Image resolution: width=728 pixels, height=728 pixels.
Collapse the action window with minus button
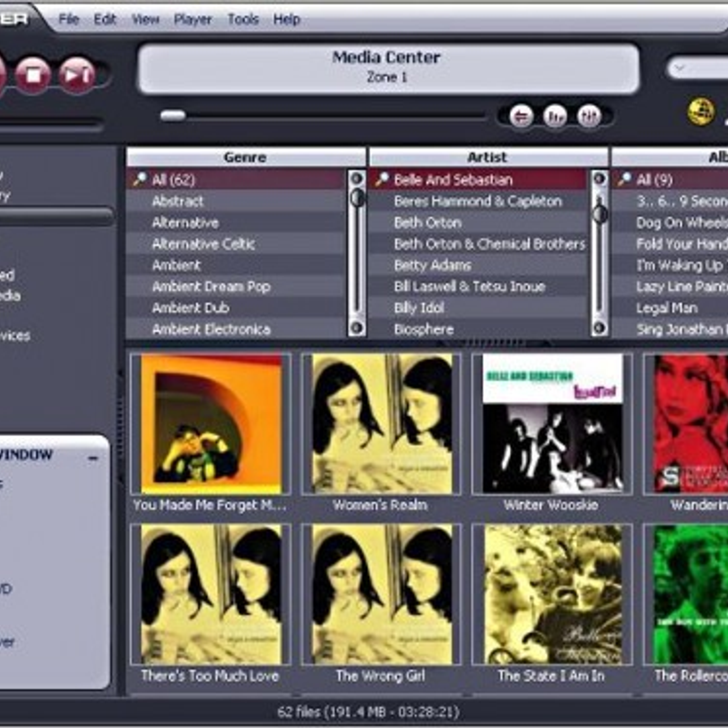tap(93, 458)
